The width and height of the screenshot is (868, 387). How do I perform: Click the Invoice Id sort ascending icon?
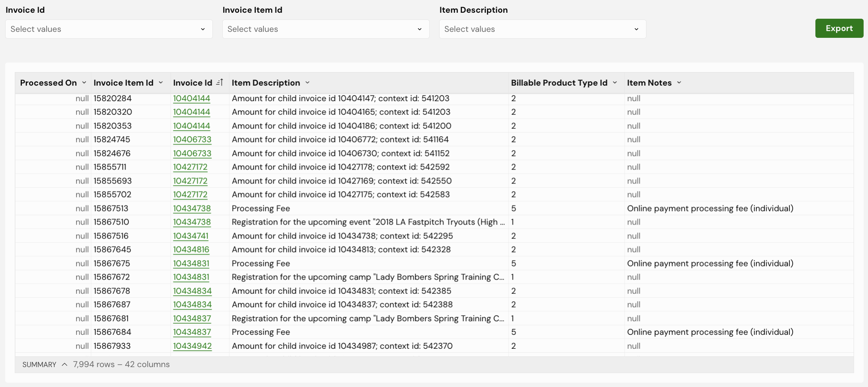(x=220, y=82)
